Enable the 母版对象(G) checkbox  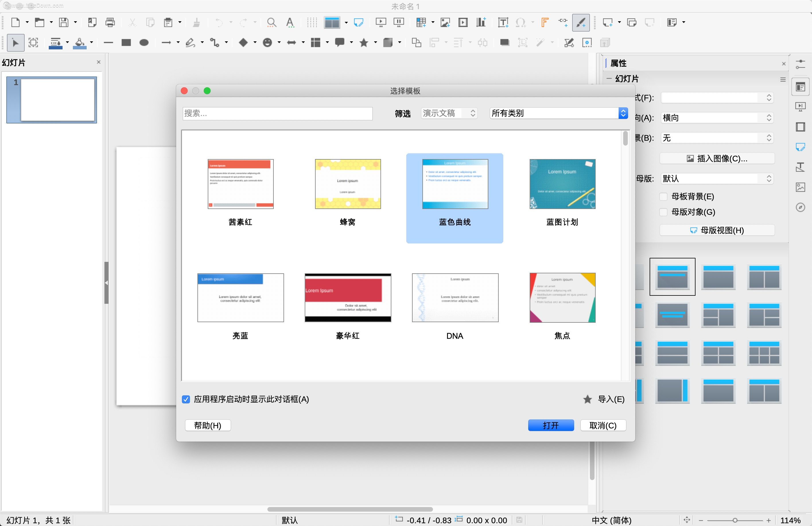click(663, 212)
